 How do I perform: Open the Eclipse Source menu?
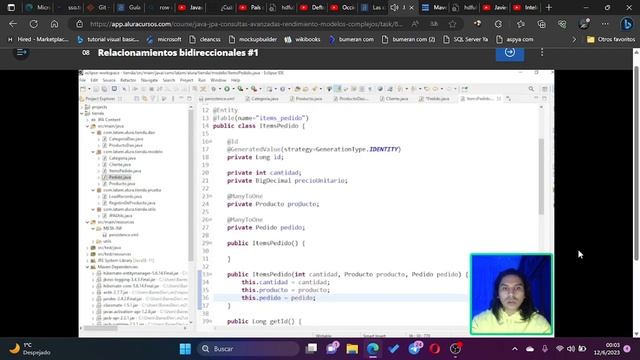pos(109,80)
